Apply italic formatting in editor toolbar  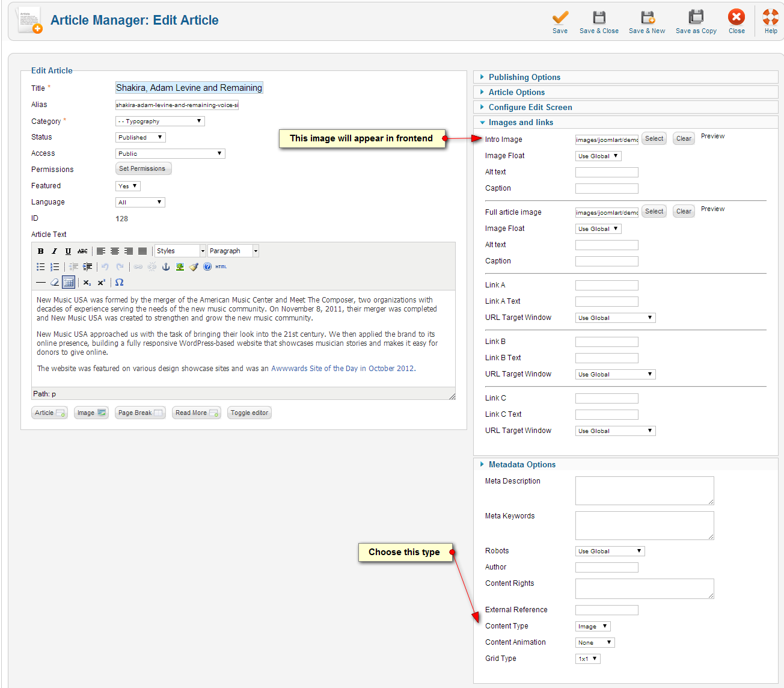[54, 251]
